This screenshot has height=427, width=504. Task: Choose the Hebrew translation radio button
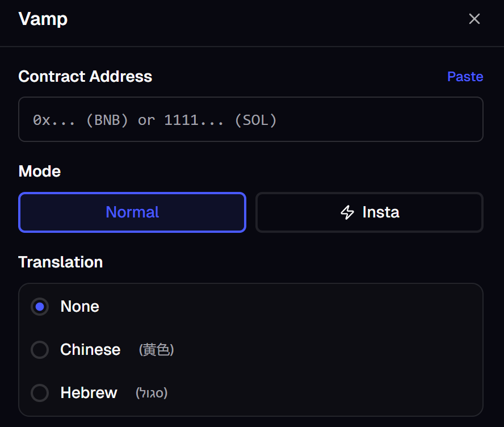pyautogui.click(x=40, y=393)
